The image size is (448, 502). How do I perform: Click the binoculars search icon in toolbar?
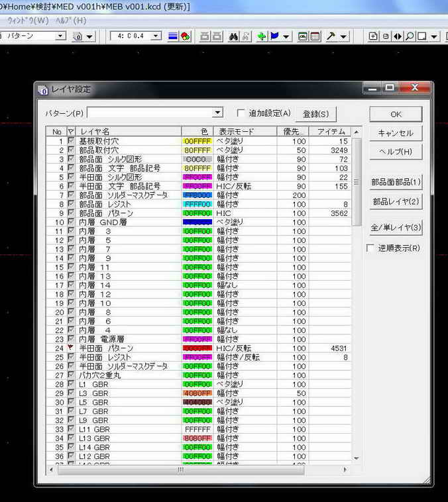pos(234,36)
